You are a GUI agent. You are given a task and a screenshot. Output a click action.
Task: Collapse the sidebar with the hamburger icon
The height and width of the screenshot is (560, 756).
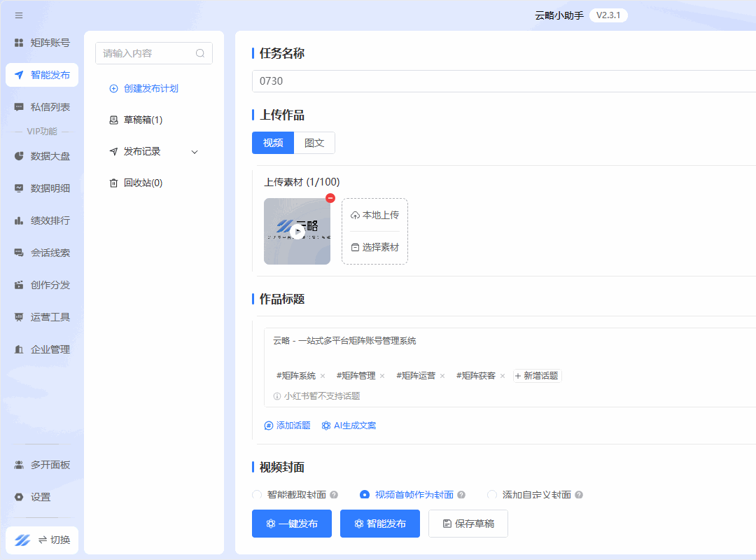point(19,15)
